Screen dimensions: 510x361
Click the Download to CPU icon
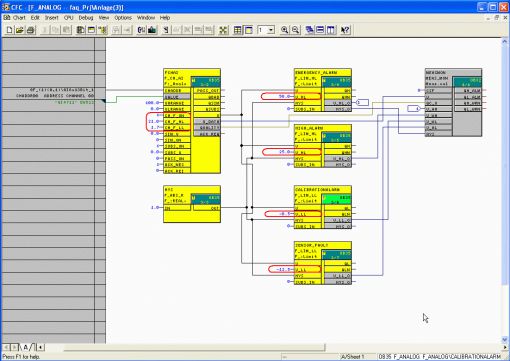pos(152,30)
